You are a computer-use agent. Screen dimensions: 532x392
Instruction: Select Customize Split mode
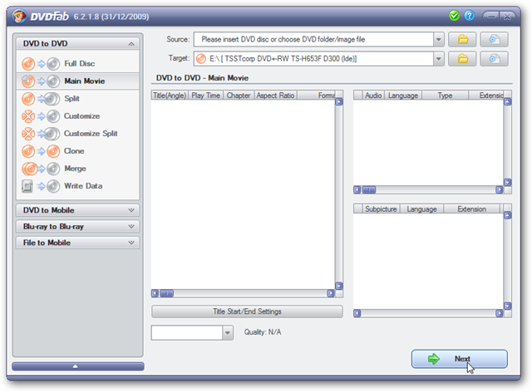(x=77, y=134)
